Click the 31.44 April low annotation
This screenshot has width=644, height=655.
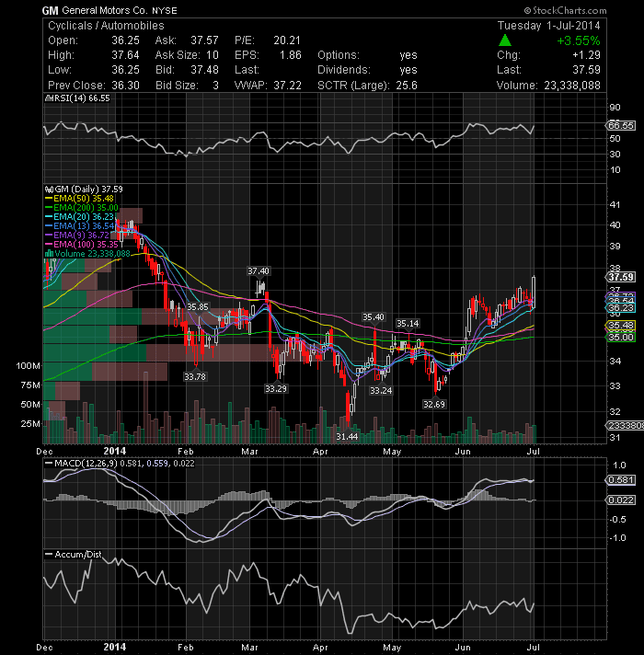click(347, 437)
